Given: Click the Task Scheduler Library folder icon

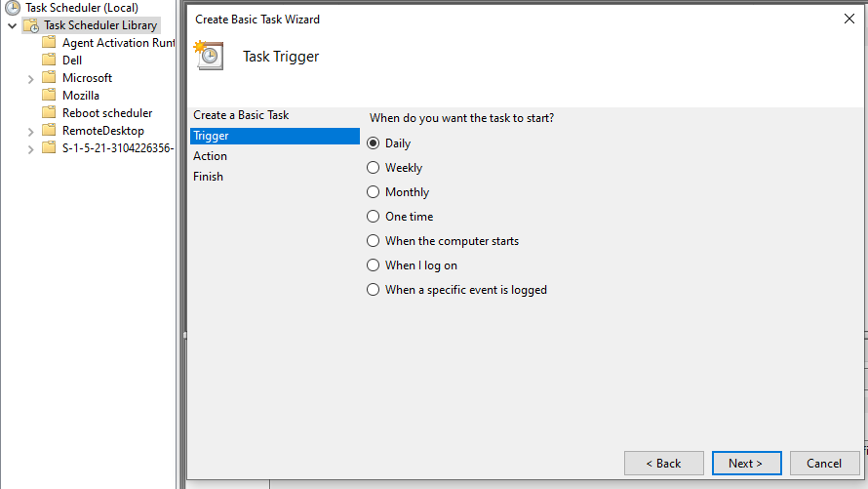Looking at the screenshot, I should click(31, 25).
